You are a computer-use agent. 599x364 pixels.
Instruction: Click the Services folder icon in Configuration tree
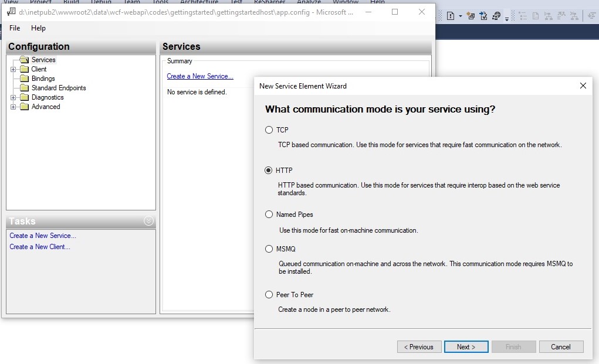23,60
